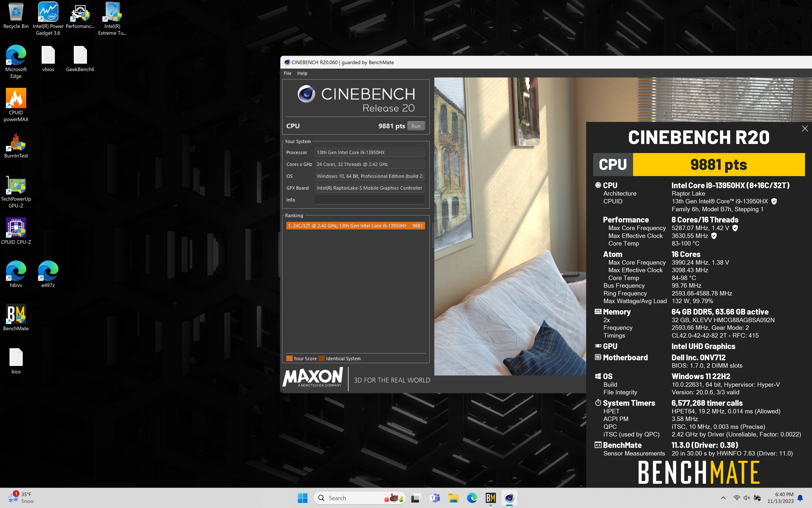Open Wi-Fi network tray icon
Image resolution: width=812 pixels, height=508 pixels.
coord(737,498)
